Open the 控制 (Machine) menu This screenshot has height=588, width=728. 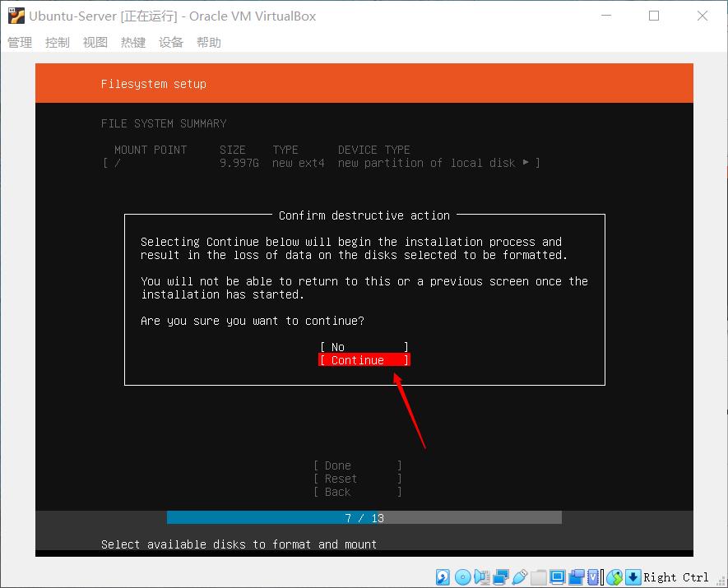click(57, 42)
